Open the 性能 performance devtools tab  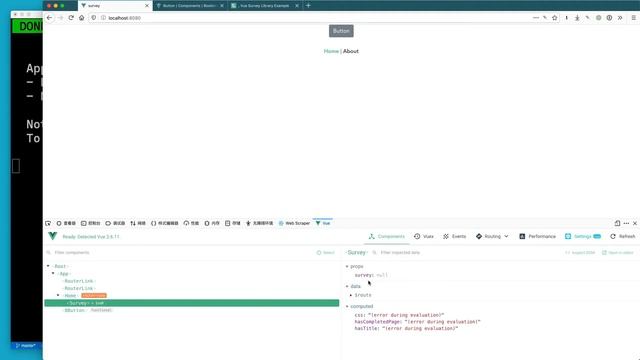click(191, 223)
